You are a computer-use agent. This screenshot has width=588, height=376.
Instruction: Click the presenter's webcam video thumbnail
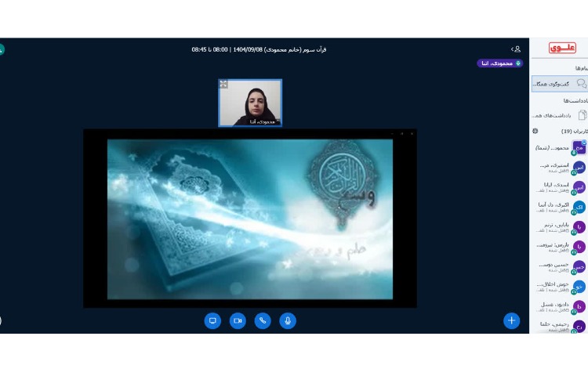tap(250, 103)
